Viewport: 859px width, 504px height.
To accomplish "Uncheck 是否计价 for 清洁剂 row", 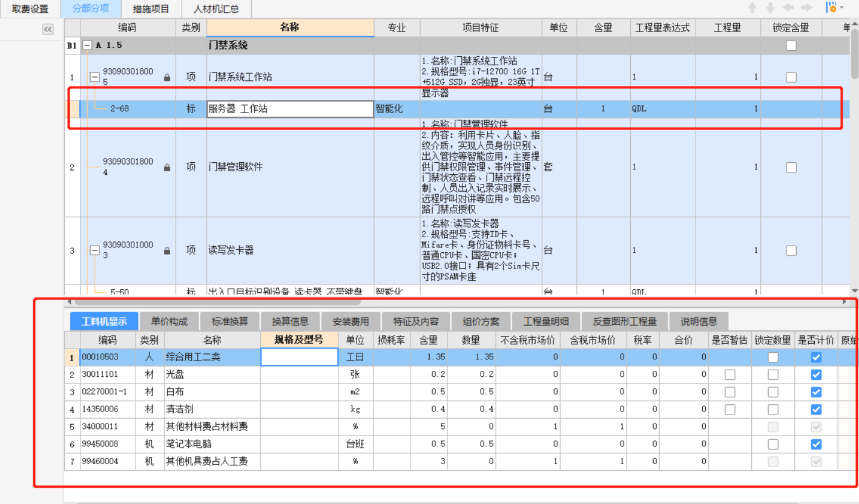I will (x=816, y=410).
